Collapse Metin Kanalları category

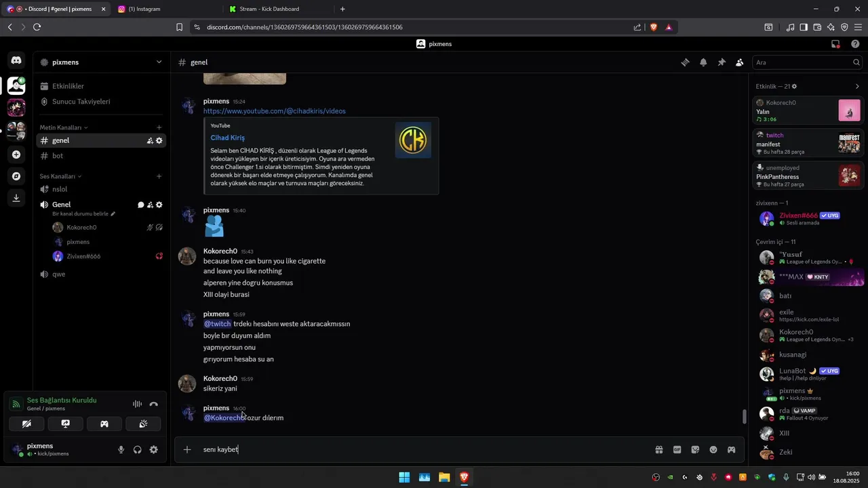[x=64, y=127]
